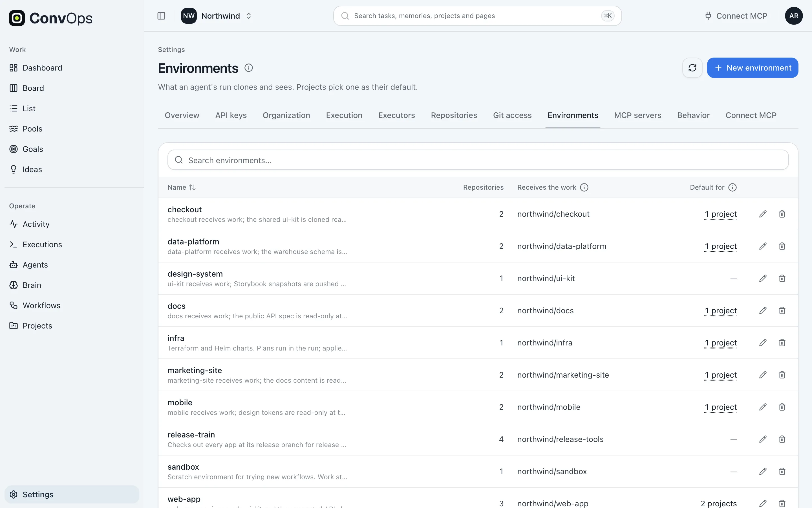Go to the Git access tab
The width and height of the screenshot is (812, 508).
click(512, 115)
